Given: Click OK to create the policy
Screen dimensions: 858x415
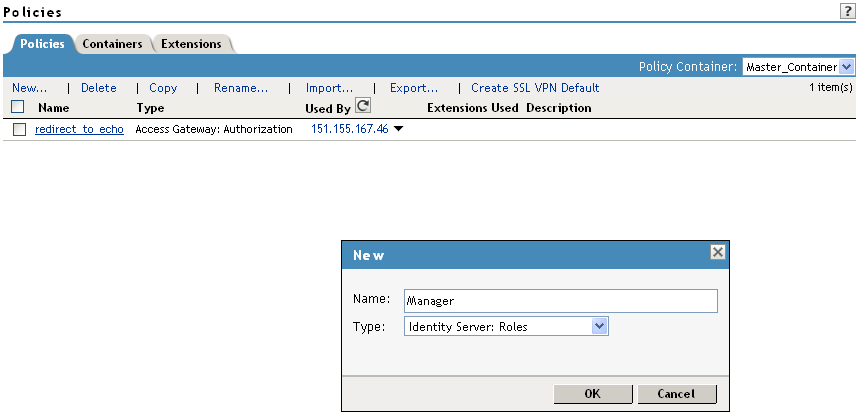Looking at the screenshot, I should click(592, 393).
